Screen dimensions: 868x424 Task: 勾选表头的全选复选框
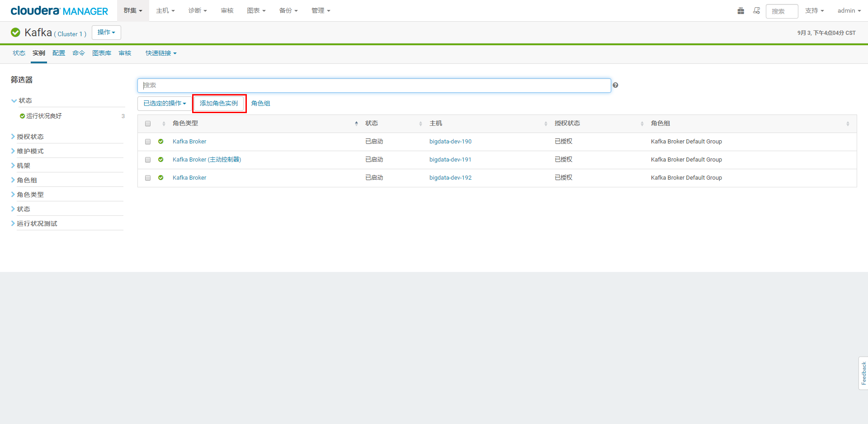[147, 123]
